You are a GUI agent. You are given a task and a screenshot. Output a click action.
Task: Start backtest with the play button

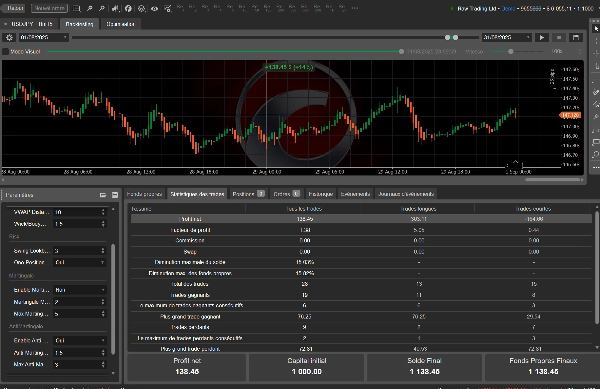[x=542, y=37]
